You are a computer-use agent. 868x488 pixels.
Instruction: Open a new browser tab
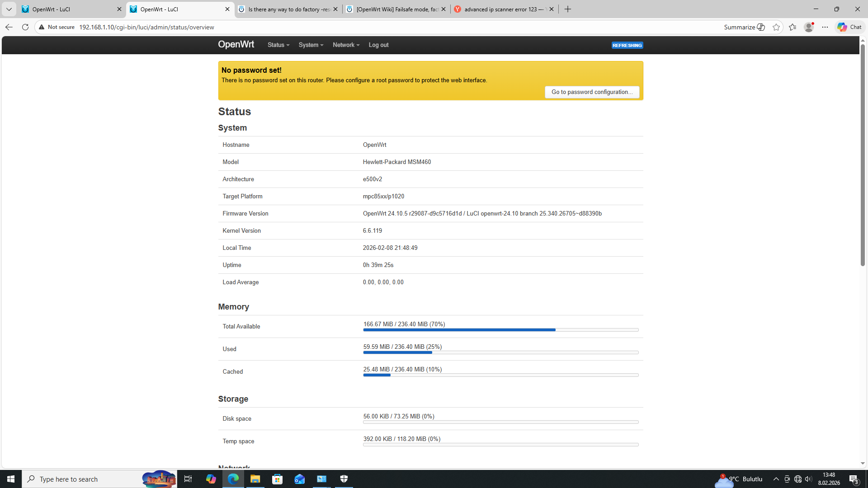click(x=568, y=9)
